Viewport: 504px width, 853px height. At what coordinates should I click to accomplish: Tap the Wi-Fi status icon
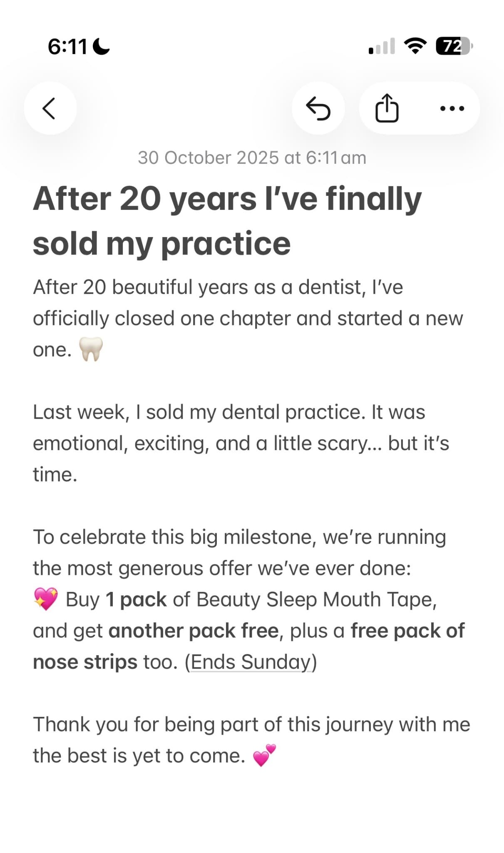click(416, 46)
